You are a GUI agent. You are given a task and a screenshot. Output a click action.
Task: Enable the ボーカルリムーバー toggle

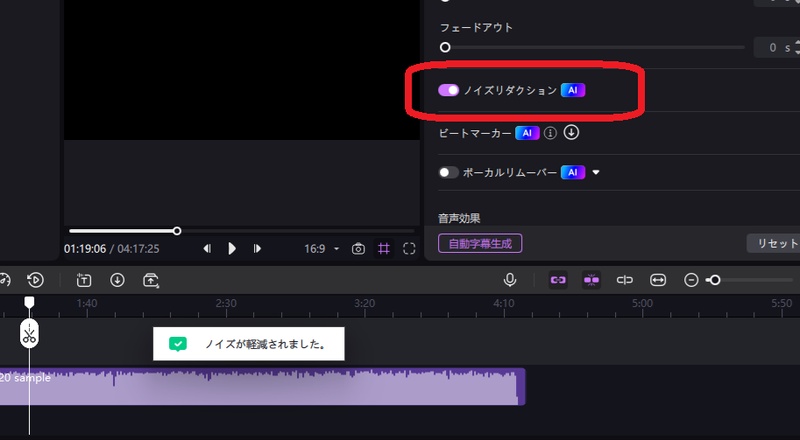pos(448,173)
